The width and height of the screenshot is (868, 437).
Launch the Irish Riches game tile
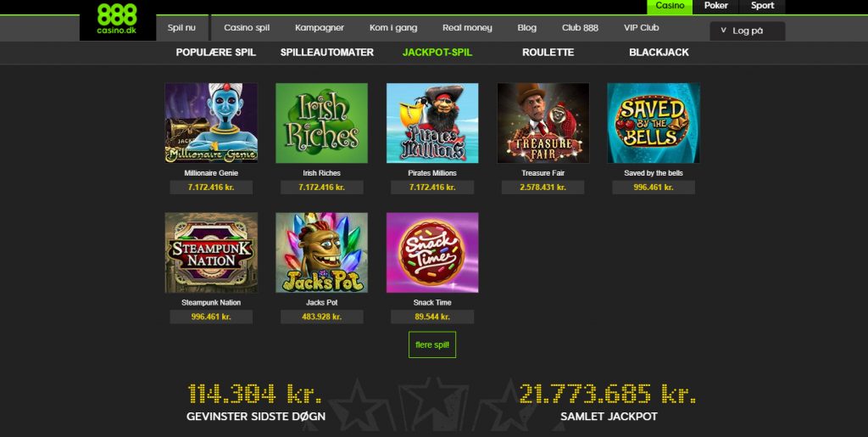[321, 123]
